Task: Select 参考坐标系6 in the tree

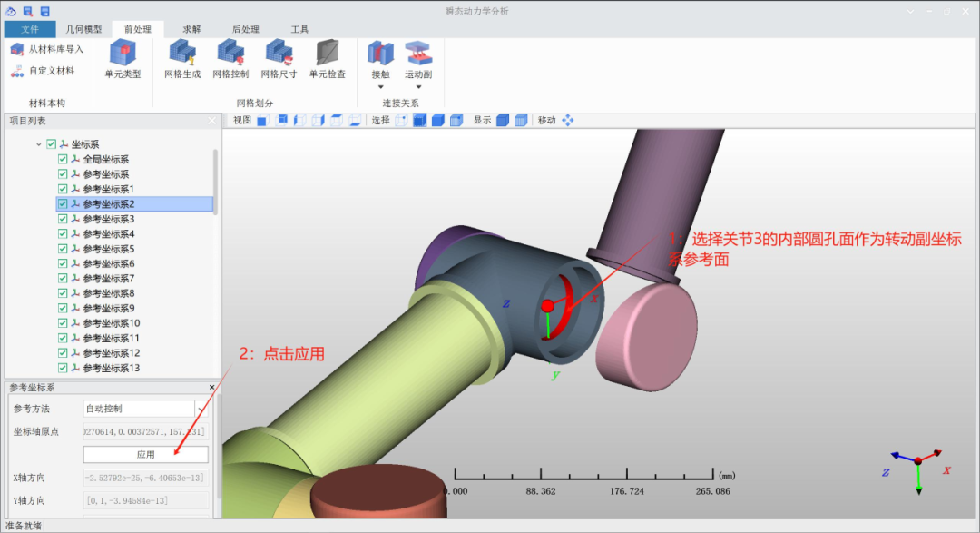Action: coord(109,264)
